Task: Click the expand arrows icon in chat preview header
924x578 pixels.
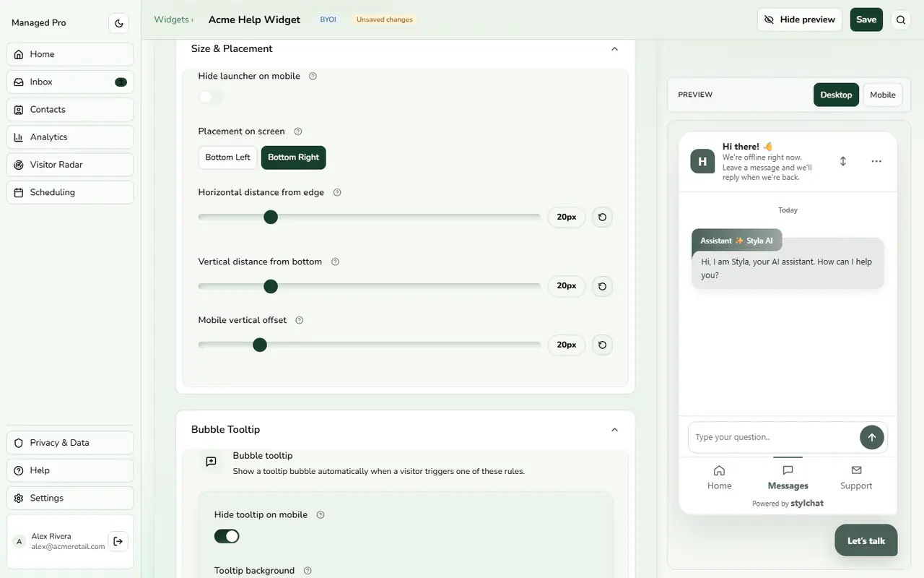Action: [842, 161]
